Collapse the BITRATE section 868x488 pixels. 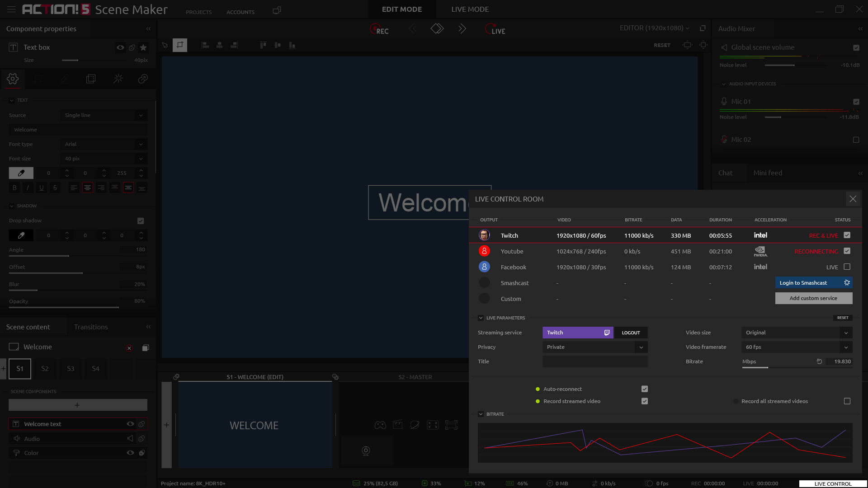[x=481, y=414]
